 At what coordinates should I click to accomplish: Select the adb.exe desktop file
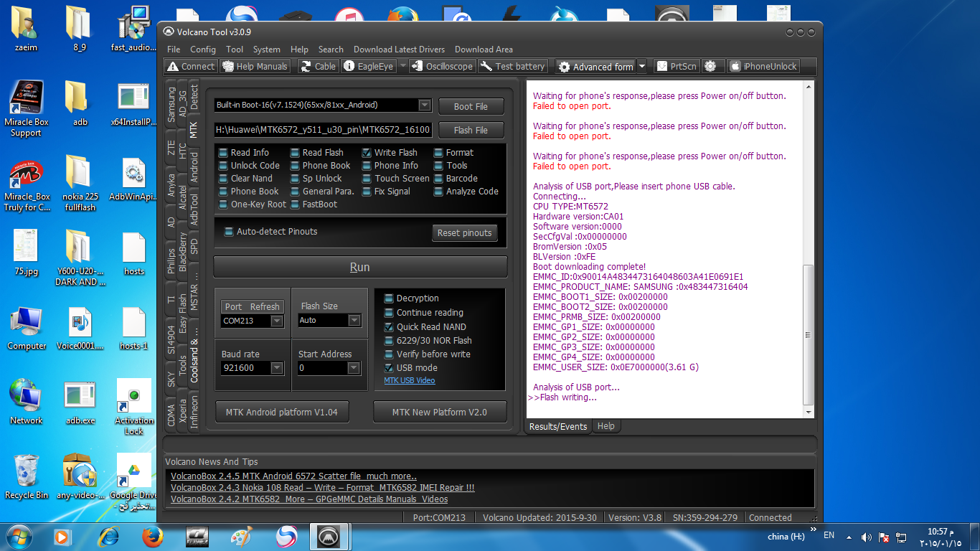80,402
